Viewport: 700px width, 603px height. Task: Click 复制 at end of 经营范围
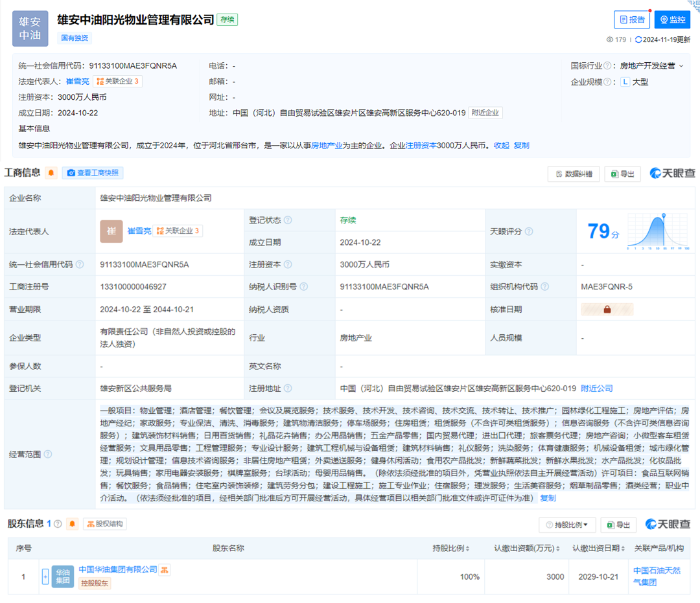[548, 498]
